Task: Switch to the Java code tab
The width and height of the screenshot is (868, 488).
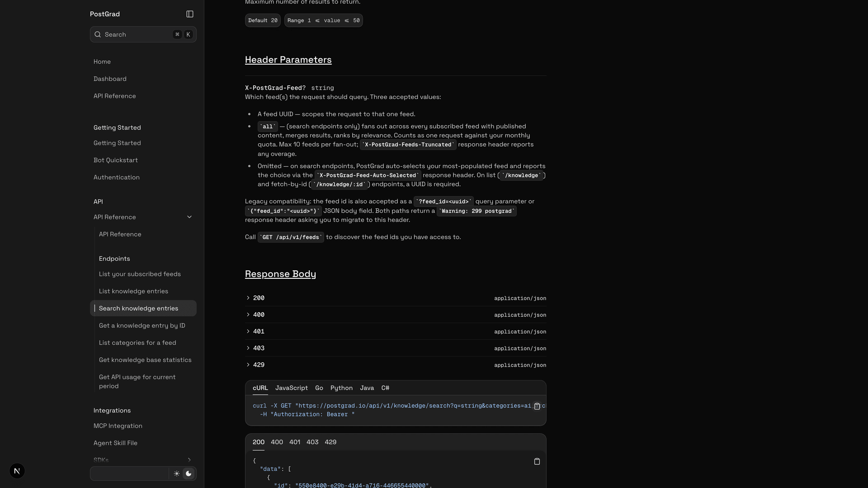Action: coord(367,388)
